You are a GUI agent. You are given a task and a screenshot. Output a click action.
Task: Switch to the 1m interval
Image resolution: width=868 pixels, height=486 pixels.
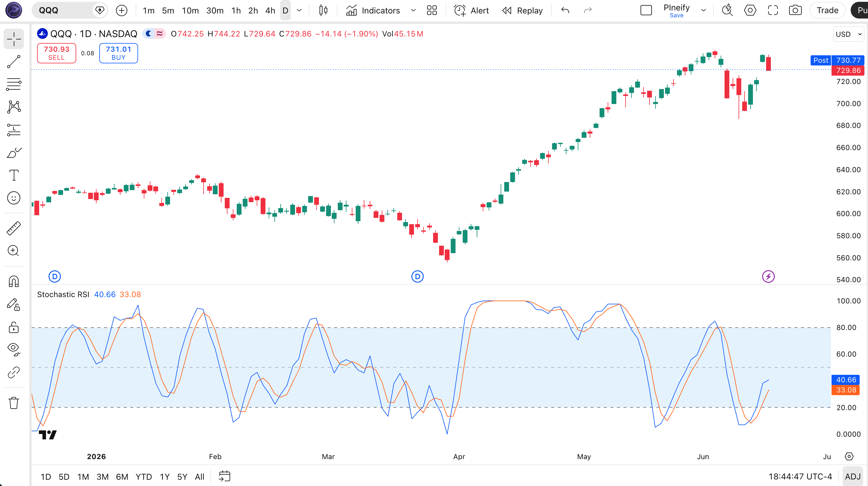click(x=149, y=10)
